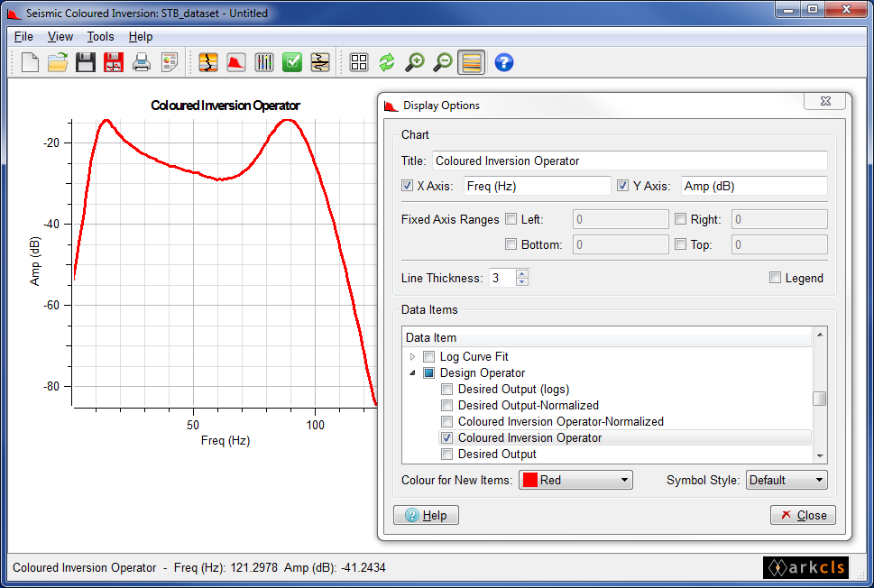The width and height of the screenshot is (874, 588).
Task: Click the wiggle trace orange striped icon
Action: pos(320,62)
